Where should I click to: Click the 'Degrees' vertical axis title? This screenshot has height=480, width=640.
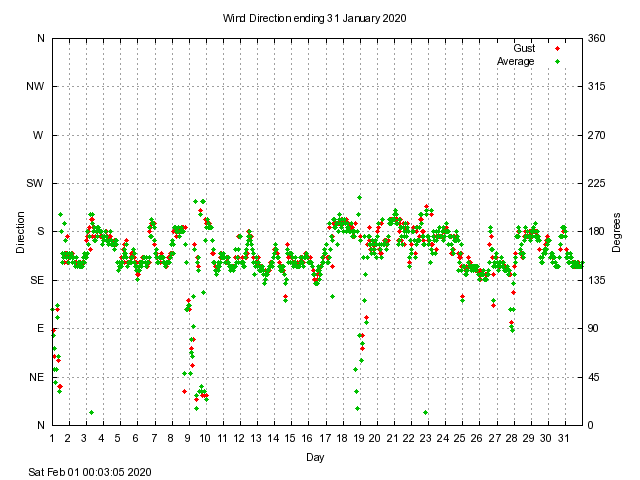coord(616,232)
